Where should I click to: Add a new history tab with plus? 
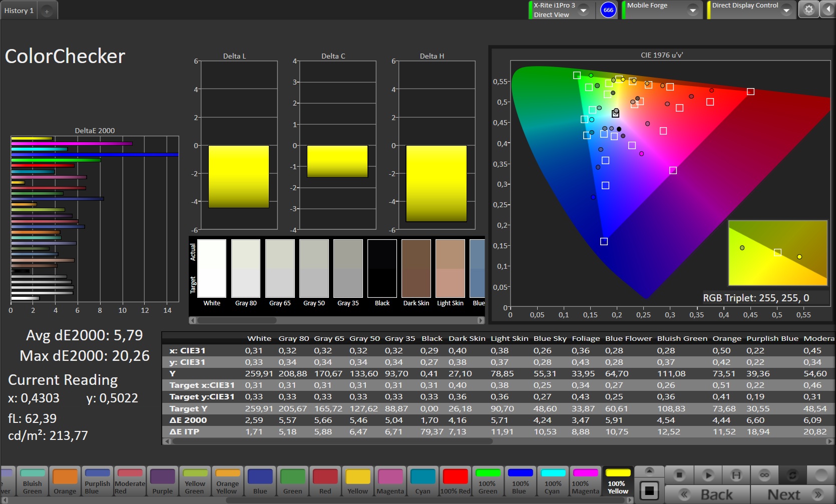click(x=47, y=11)
